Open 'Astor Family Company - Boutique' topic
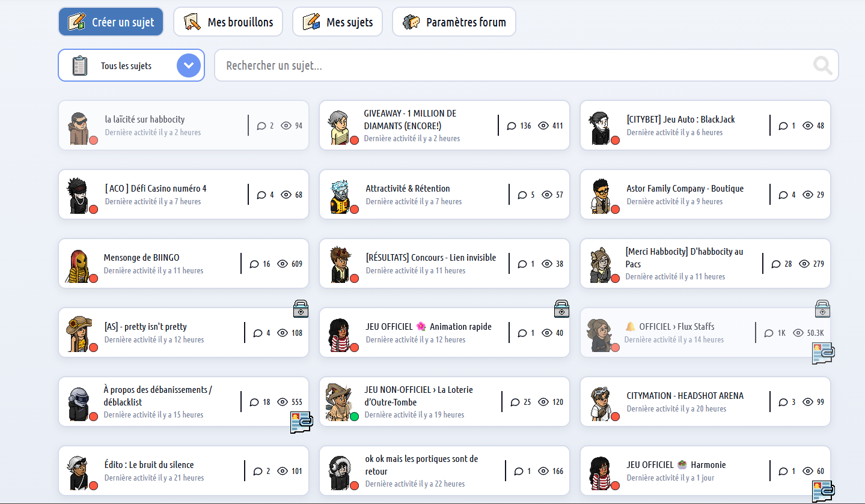Image resolution: width=865 pixels, height=504 pixels. (x=705, y=194)
